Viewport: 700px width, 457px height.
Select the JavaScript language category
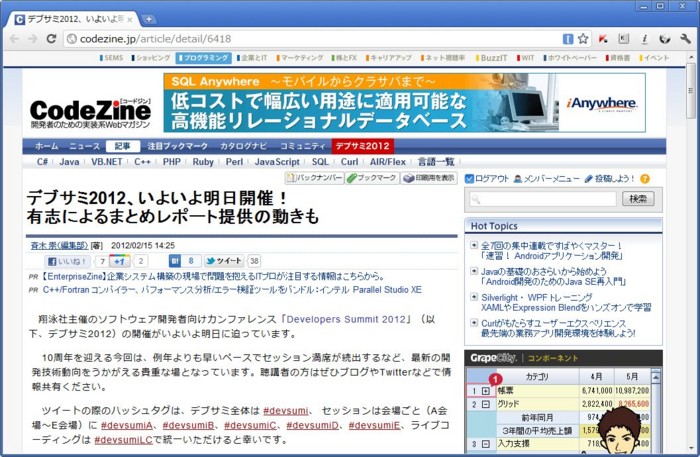(277, 162)
